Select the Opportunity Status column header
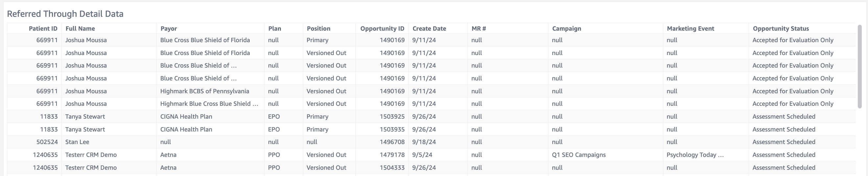 click(x=781, y=29)
